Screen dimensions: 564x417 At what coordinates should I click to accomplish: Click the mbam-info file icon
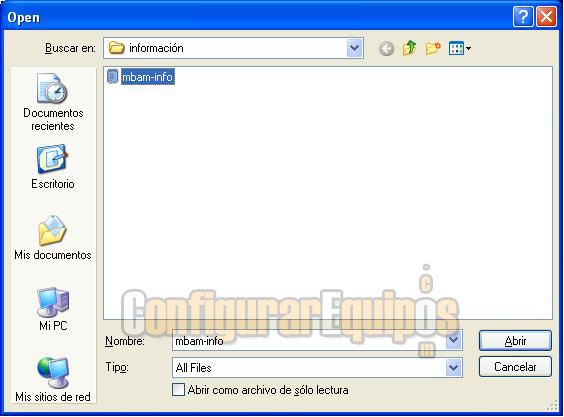pyautogui.click(x=112, y=77)
